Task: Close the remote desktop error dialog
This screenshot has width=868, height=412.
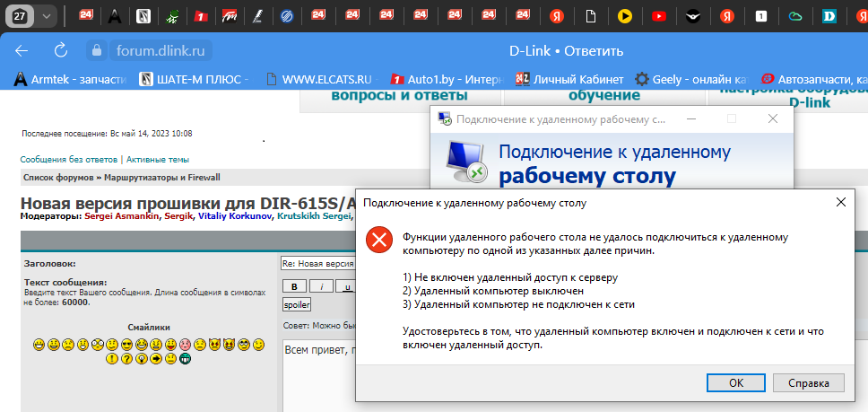Action: [x=840, y=202]
